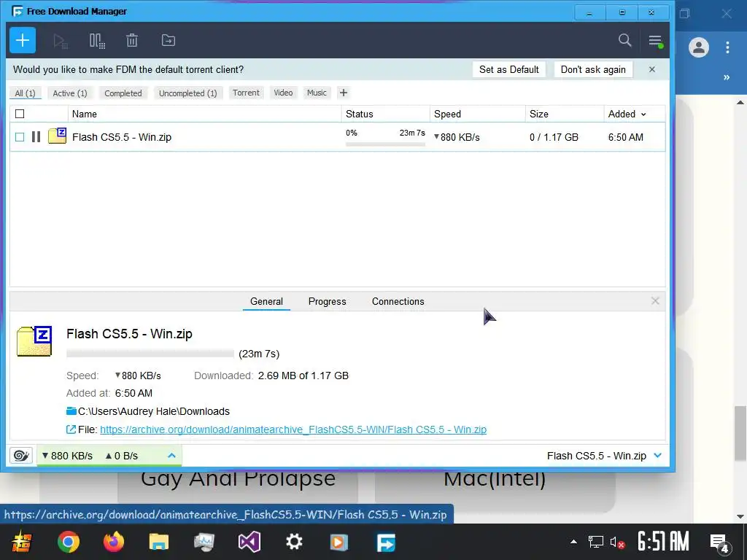Screen dimensions: 747x560
Task: Select the Uncompleted (1) filter tab
Action: [187, 93]
